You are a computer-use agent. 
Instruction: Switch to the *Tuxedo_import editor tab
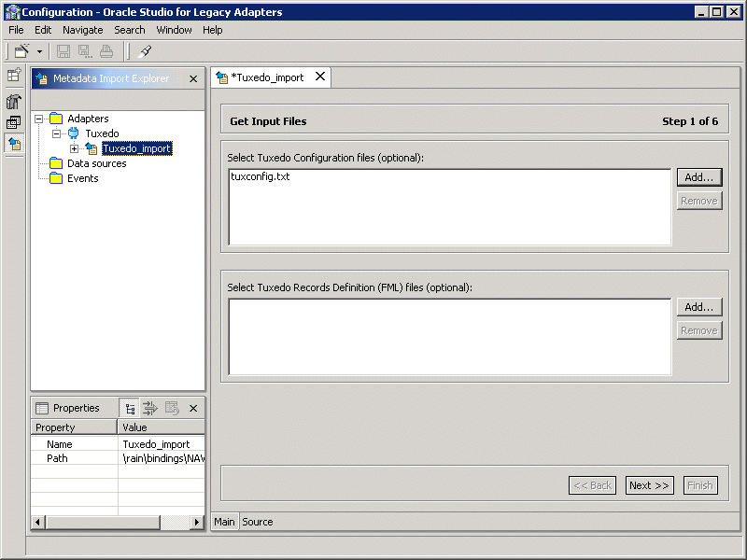tap(267, 77)
